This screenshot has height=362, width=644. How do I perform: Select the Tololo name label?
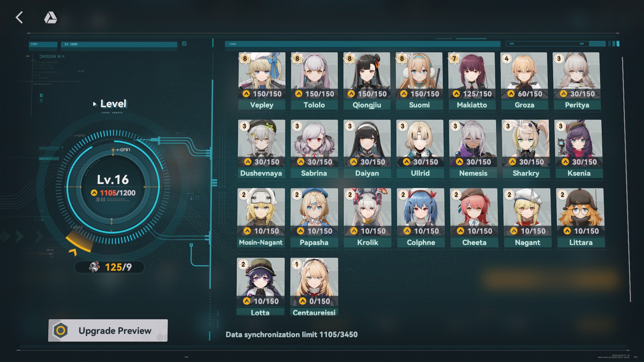[314, 105]
